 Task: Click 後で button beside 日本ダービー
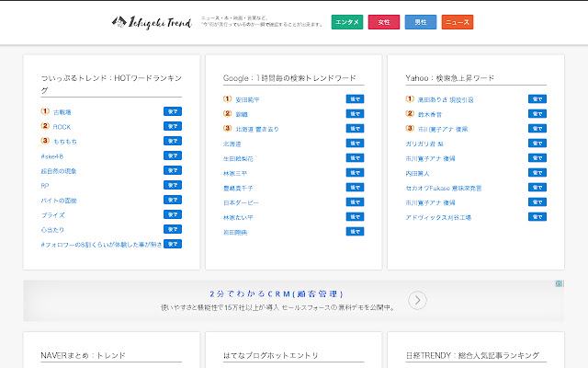coord(355,202)
